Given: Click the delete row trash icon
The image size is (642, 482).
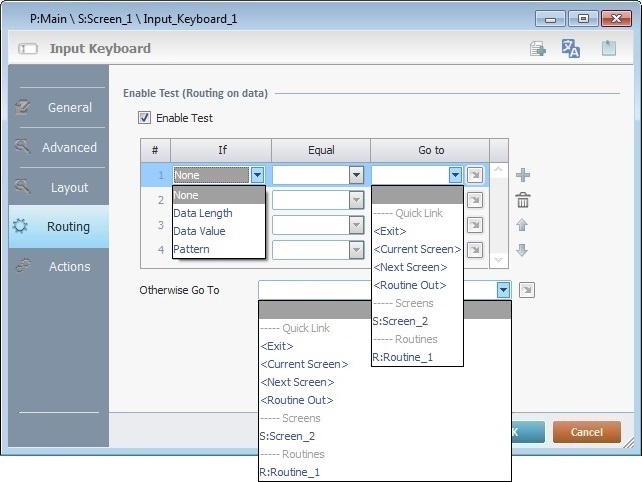Looking at the screenshot, I should click(523, 200).
